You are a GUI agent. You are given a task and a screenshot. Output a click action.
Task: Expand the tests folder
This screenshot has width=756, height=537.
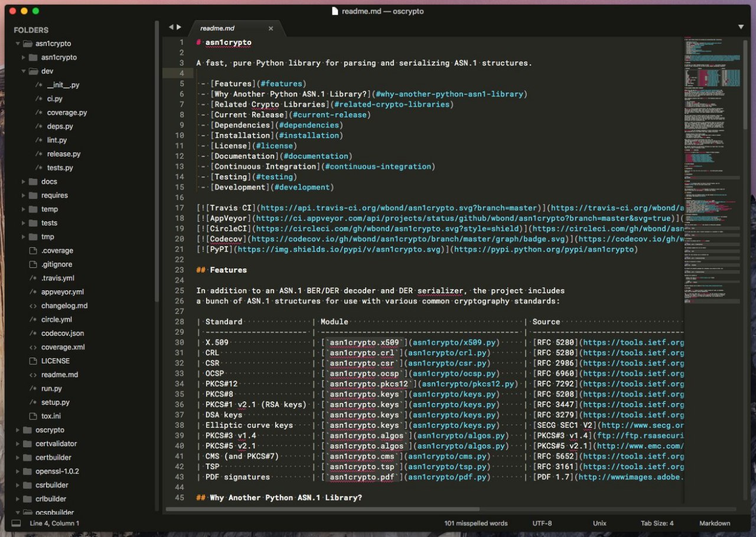24,223
